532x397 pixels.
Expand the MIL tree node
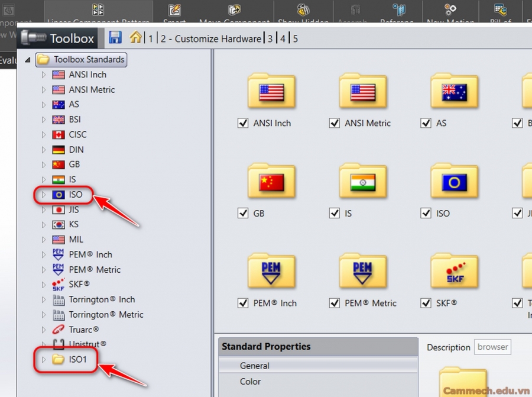(44, 240)
